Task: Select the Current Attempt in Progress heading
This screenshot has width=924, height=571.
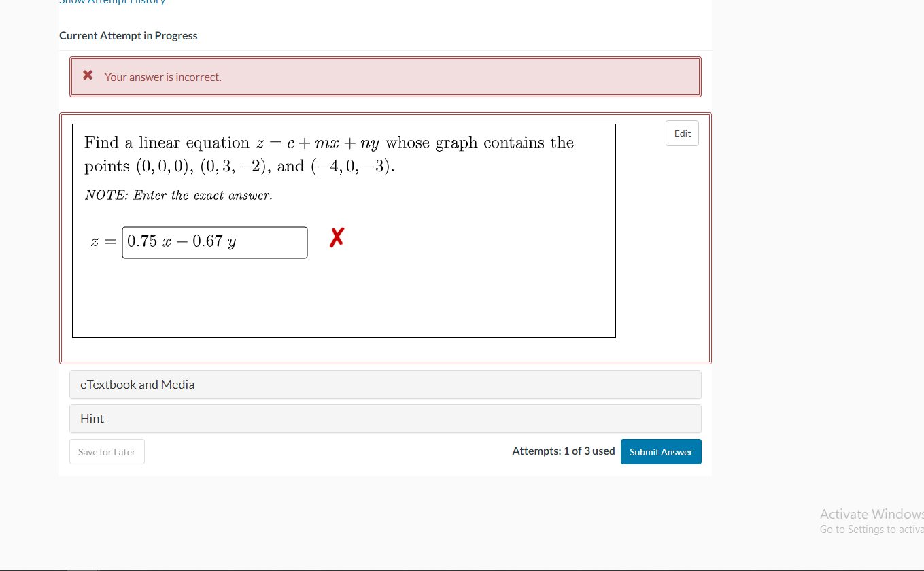Action: point(128,35)
